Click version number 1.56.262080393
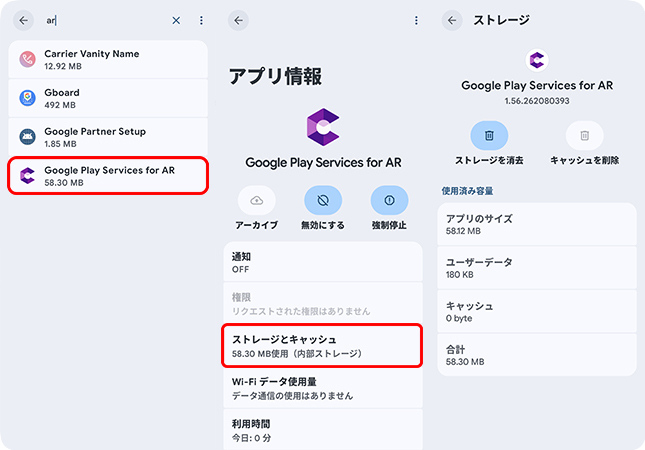645x450 pixels. tap(537, 101)
